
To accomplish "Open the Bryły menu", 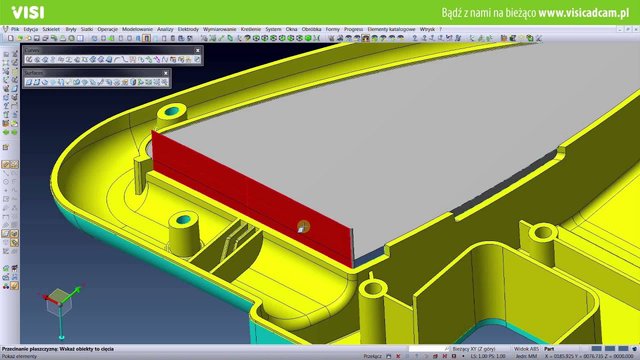I will (x=71, y=29).
